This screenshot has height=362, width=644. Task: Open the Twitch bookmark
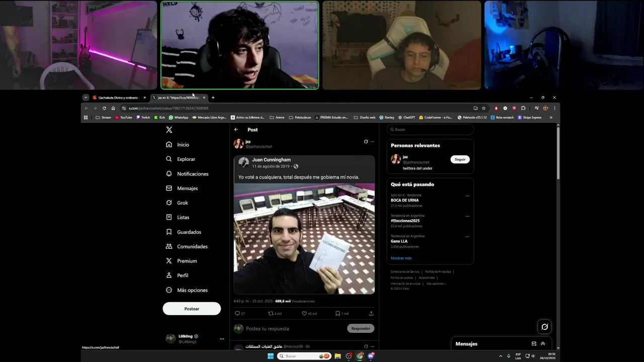pos(143,118)
